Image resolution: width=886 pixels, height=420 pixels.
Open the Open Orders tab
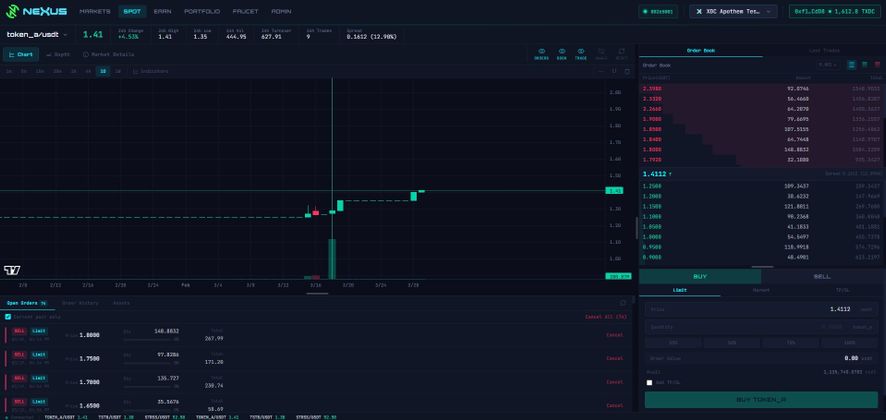pyautogui.click(x=27, y=303)
